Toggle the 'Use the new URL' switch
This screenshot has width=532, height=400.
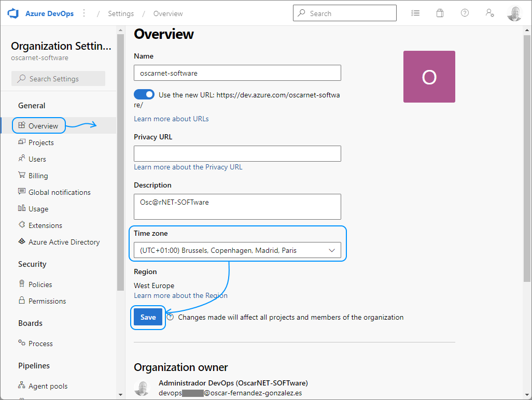point(144,94)
